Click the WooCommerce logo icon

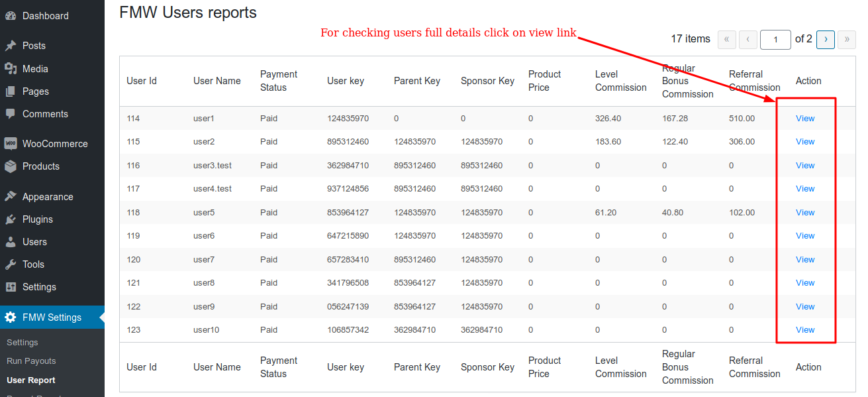(11, 144)
